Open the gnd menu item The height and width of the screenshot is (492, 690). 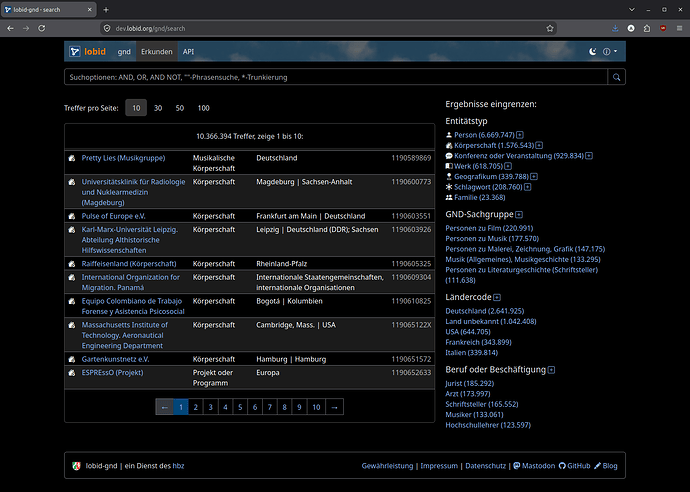(124, 51)
